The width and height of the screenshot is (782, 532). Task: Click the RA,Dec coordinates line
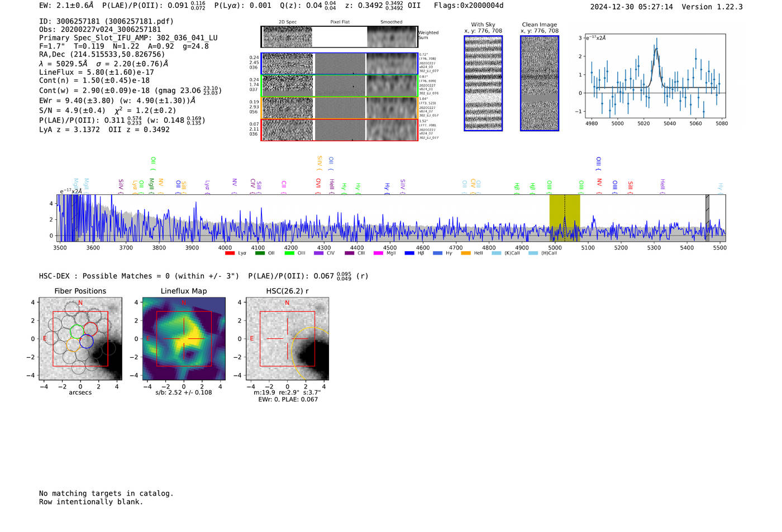[102, 55]
